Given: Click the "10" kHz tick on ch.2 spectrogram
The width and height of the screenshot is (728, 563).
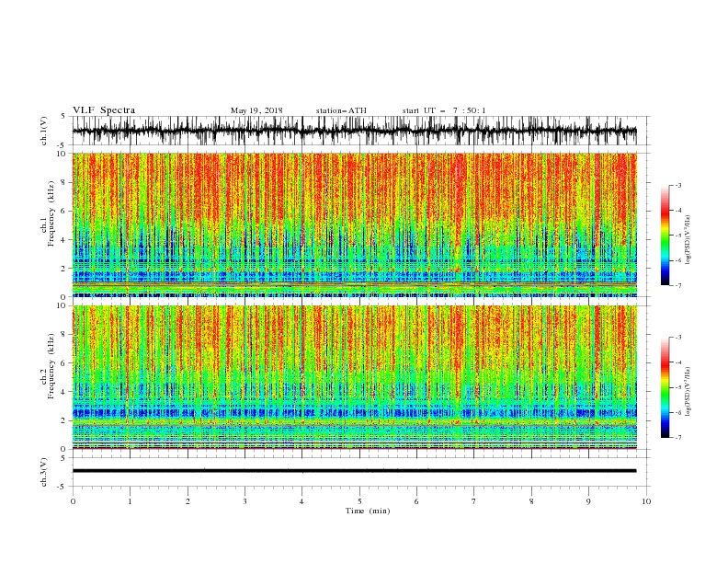Looking at the screenshot, I should 63,305.
